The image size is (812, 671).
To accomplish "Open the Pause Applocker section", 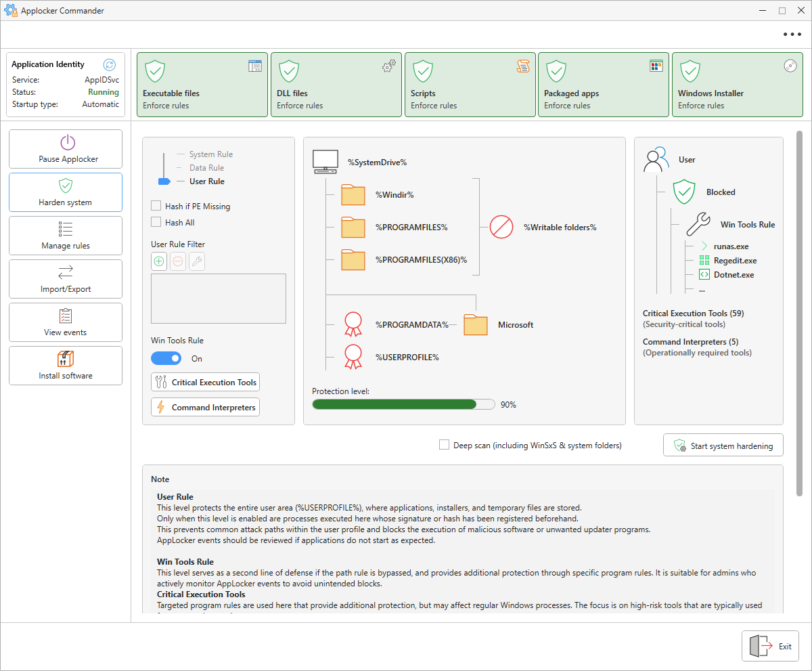I will (x=66, y=149).
